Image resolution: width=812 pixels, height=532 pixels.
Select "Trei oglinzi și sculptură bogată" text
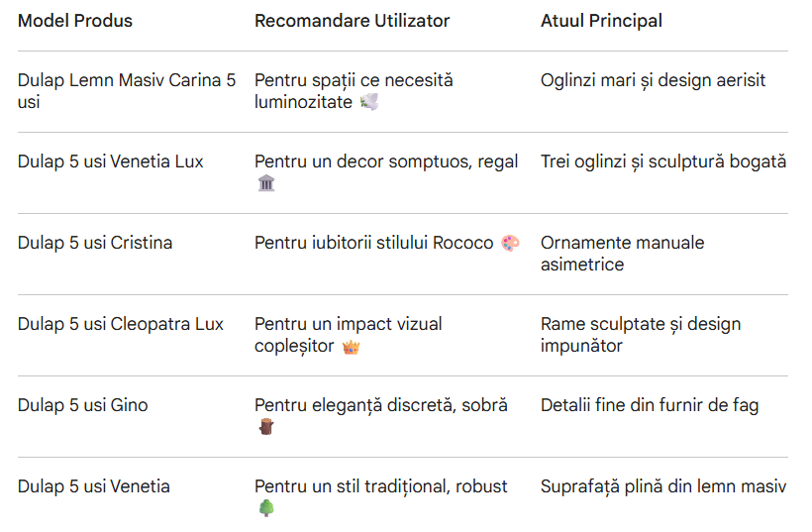(x=663, y=161)
